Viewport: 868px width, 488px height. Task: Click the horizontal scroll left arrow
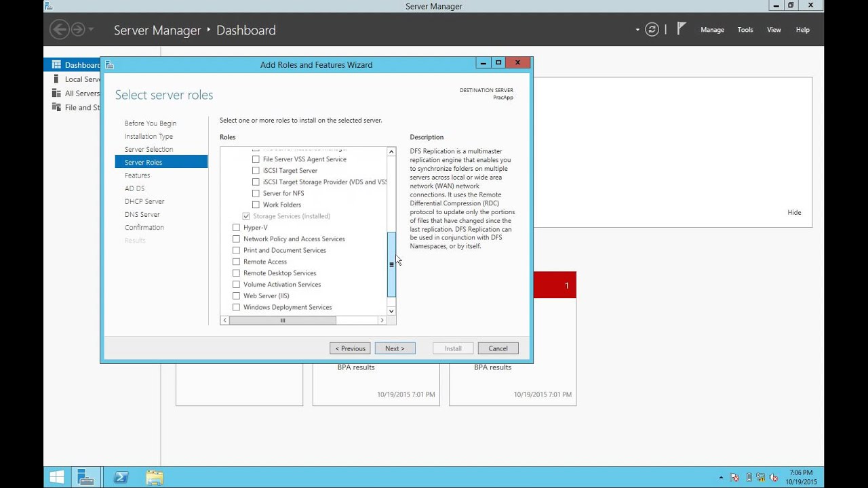225,320
